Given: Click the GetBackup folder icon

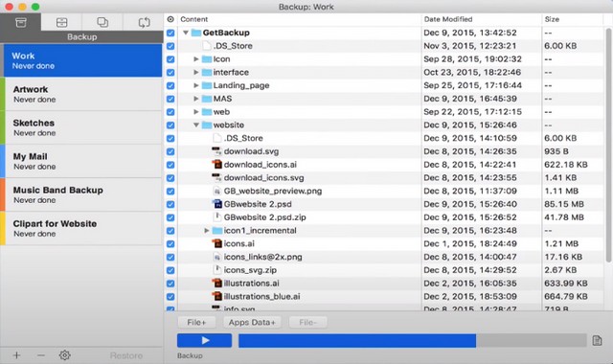Looking at the screenshot, I should coord(195,33).
